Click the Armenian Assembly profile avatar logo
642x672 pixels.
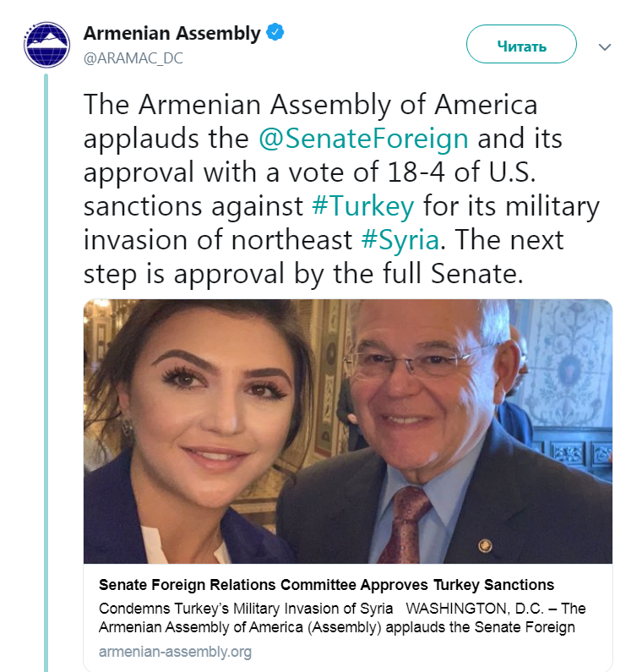[47, 45]
